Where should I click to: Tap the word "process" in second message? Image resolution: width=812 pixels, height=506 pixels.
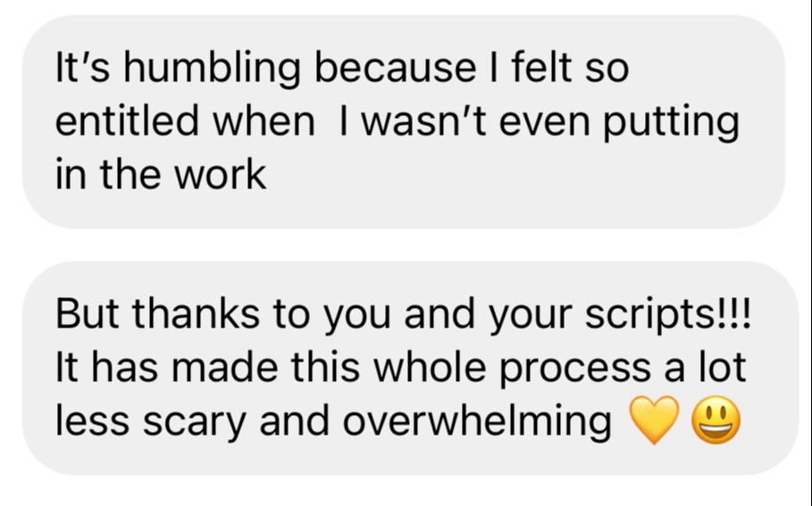coord(574,369)
